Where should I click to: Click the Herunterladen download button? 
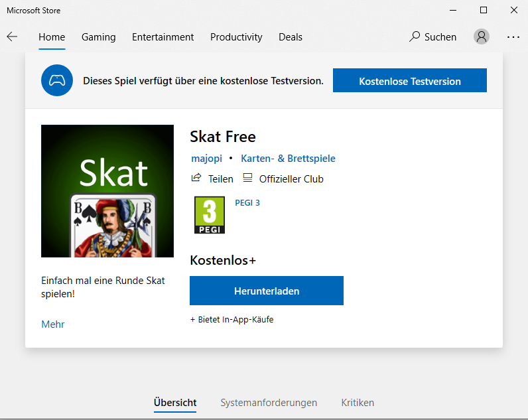(x=267, y=291)
